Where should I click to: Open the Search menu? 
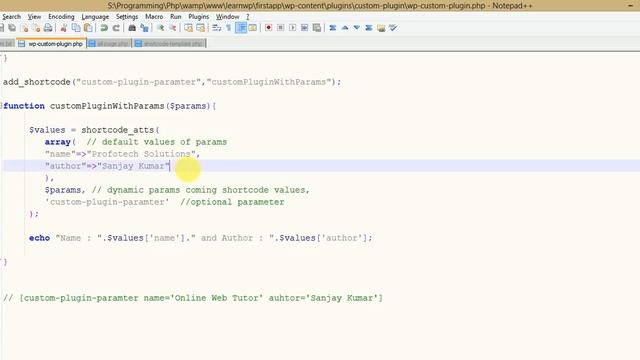pyautogui.click(x=11, y=17)
